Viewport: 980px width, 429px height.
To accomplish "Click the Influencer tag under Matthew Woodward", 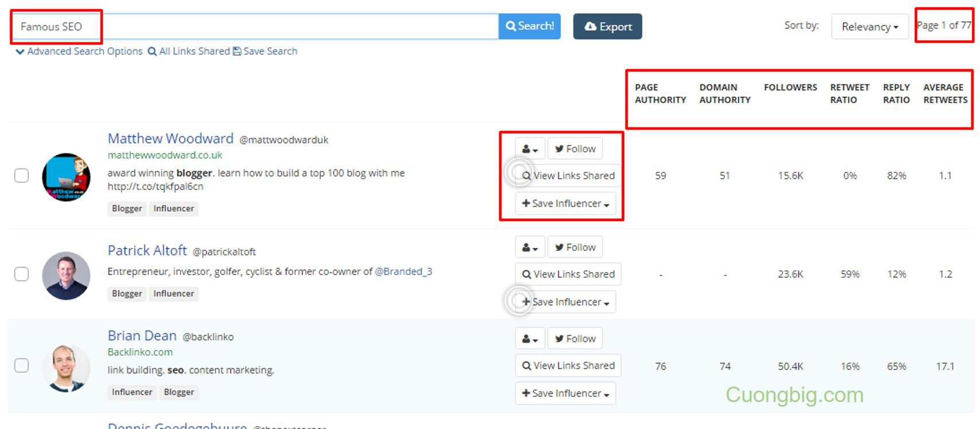I will pos(174,208).
